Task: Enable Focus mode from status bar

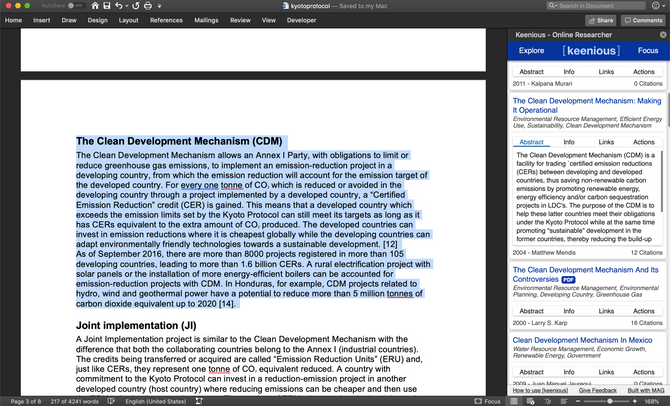Action: tap(488, 401)
